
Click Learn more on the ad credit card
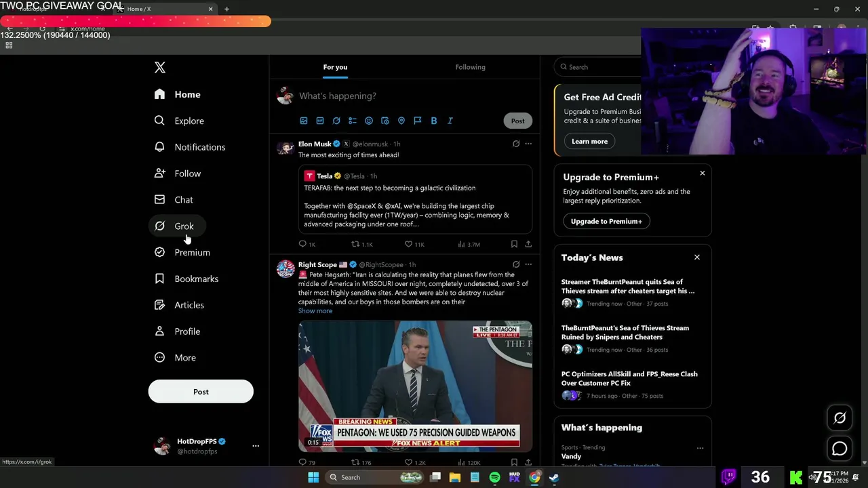tap(589, 141)
